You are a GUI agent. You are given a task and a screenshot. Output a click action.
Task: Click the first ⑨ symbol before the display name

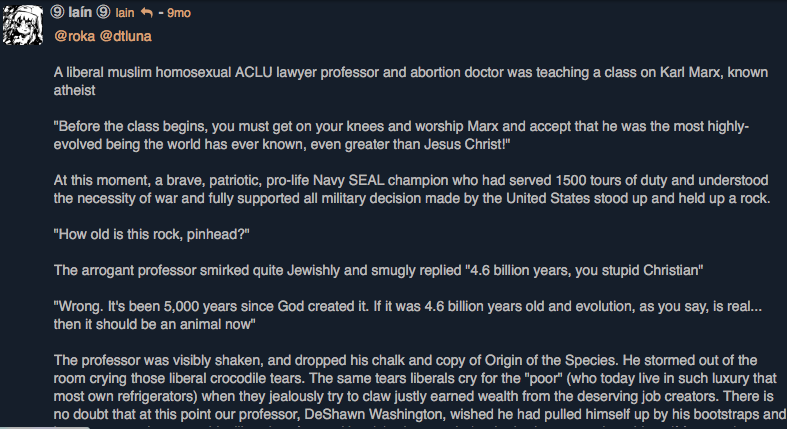(57, 12)
